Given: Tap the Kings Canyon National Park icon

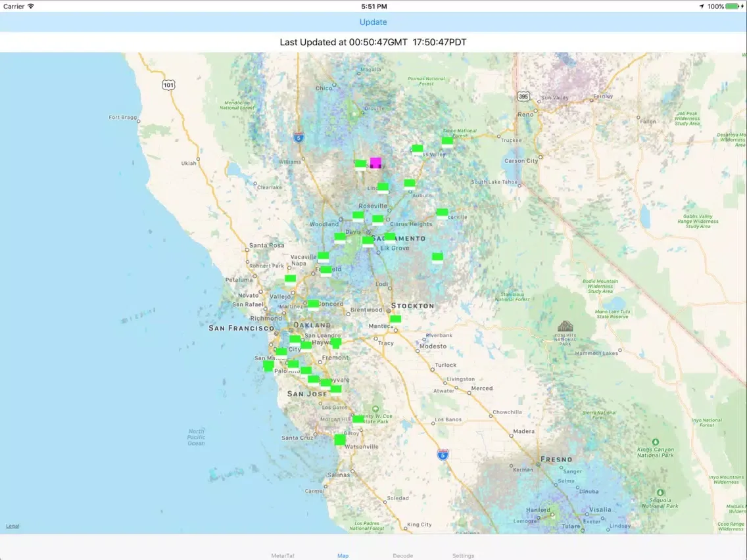Looking at the screenshot, I should (656, 442).
